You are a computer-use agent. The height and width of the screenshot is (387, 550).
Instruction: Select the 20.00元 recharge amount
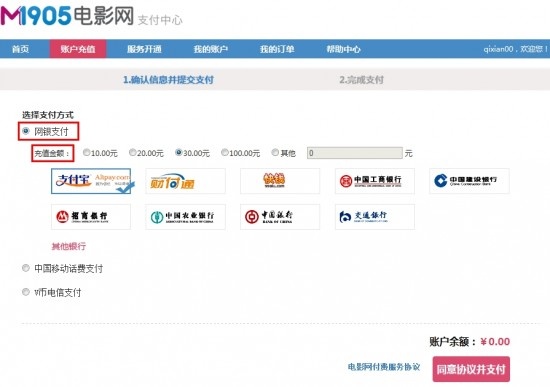(132, 153)
